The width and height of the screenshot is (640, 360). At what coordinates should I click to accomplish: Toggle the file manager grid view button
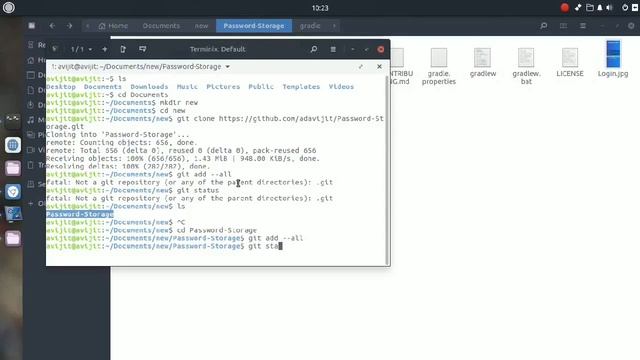pyautogui.click(x=563, y=26)
